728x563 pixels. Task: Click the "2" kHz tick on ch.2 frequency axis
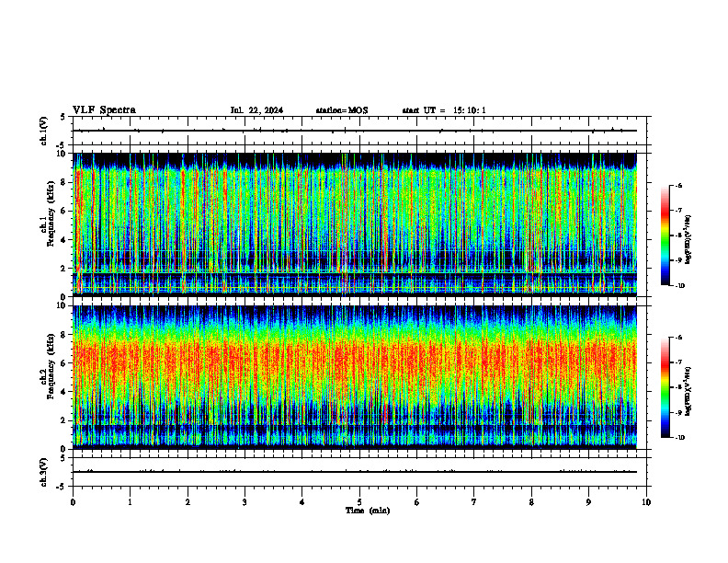(63, 420)
